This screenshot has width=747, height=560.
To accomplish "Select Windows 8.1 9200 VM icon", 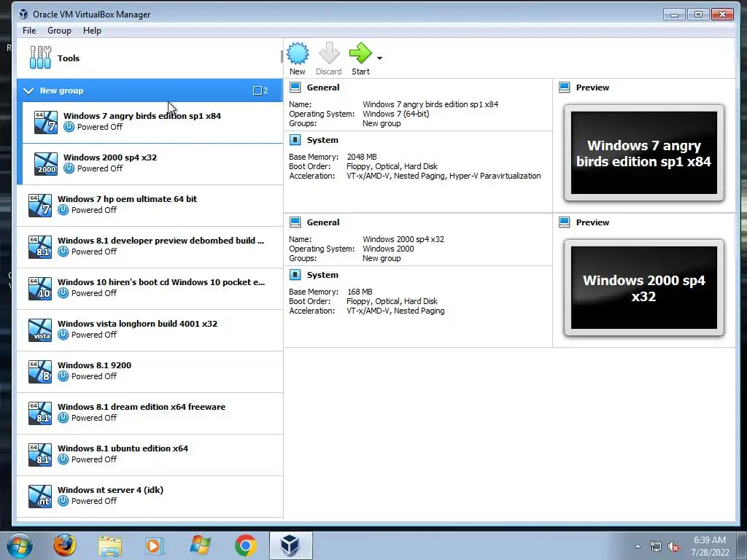I will [40, 371].
